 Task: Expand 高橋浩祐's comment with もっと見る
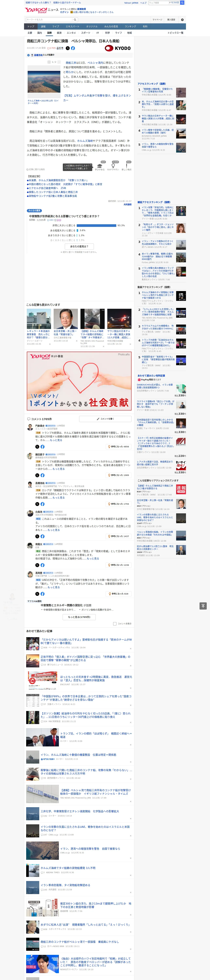(x=59, y=498)
